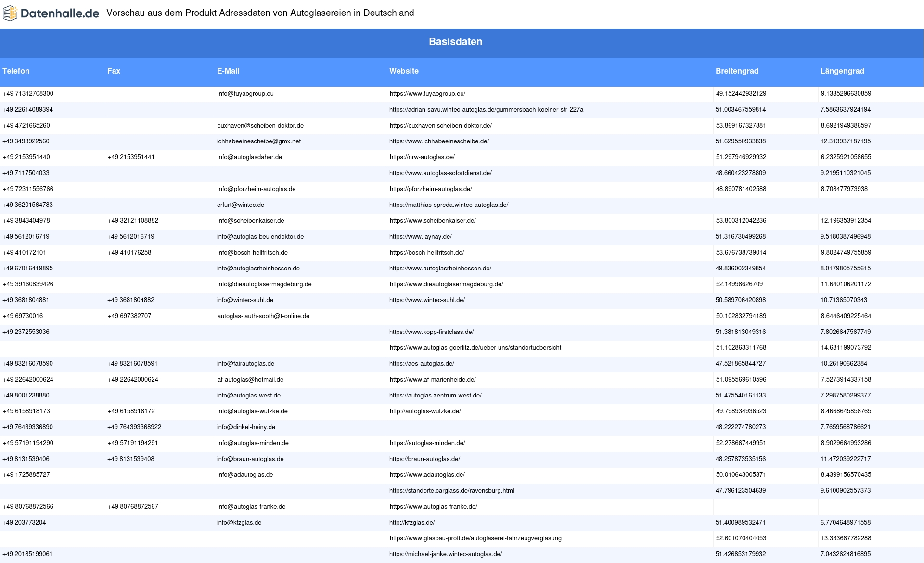Click the Datenhalle.de logo icon
The image size is (924, 563).
[10, 13]
